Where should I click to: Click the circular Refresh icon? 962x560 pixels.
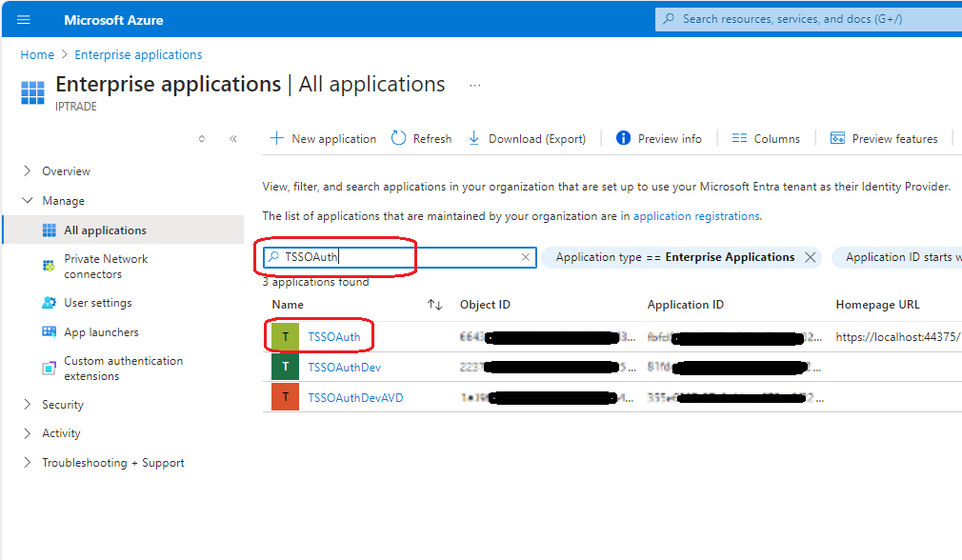398,138
